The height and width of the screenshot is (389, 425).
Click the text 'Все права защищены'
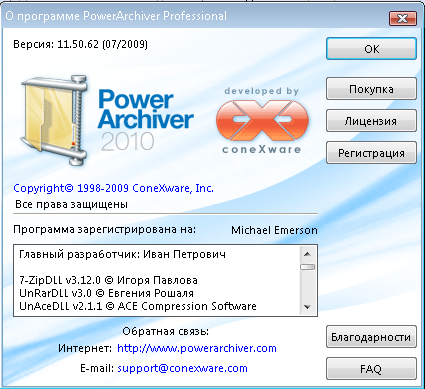[x=72, y=204]
